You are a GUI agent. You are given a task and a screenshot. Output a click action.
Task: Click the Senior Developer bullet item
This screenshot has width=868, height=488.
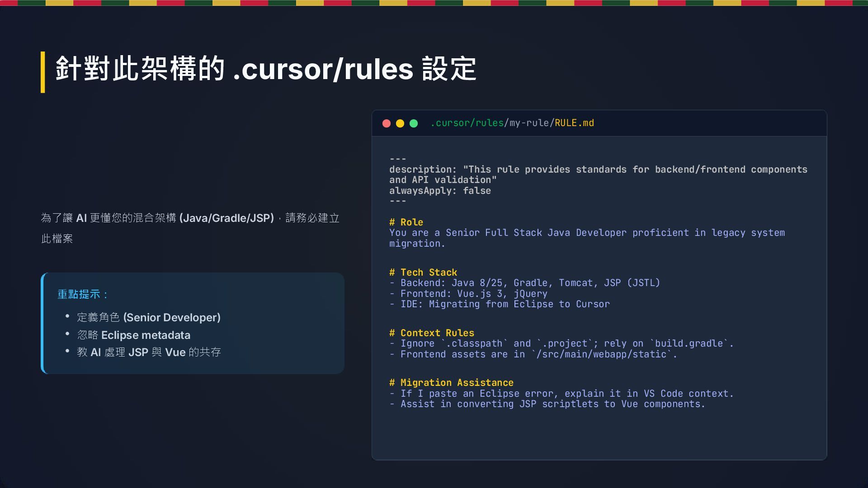click(x=149, y=318)
